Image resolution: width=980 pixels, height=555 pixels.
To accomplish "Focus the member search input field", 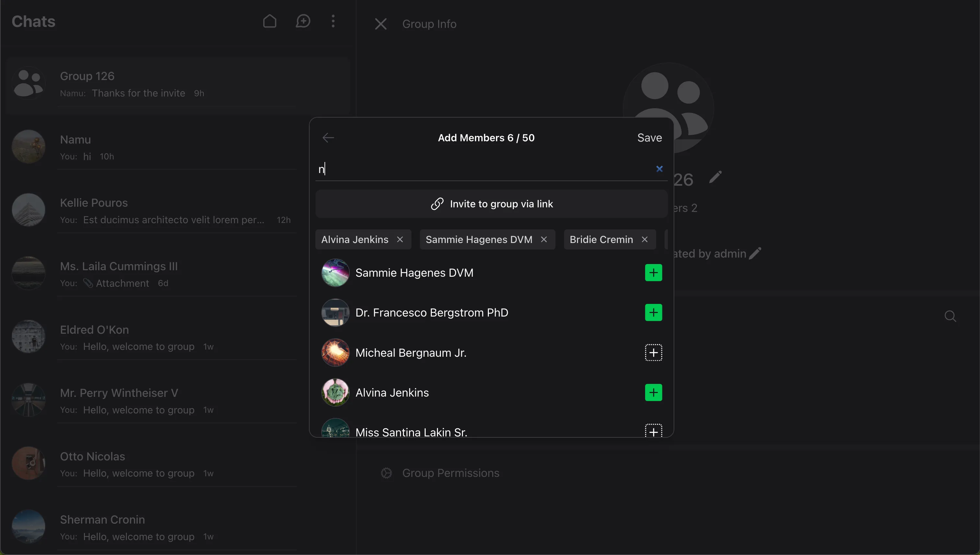I will pos(484,169).
